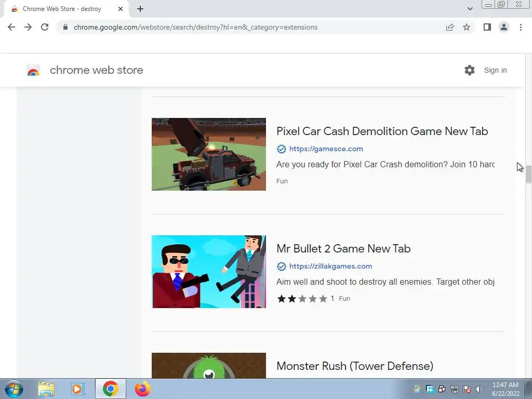The width and height of the screenshot is (532, 399).
Task: Click the volume speaker tray icon
Action: point(480,389)
